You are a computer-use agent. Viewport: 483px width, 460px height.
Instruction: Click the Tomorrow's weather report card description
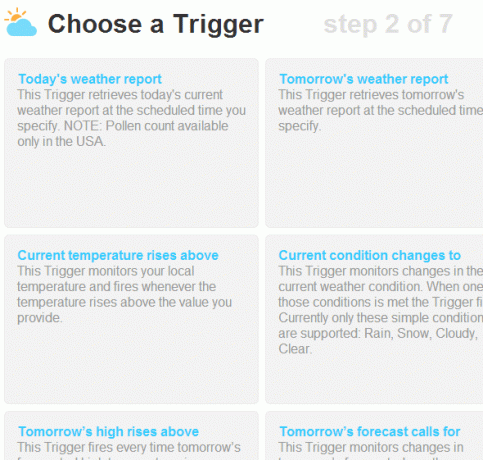point(381,110)
